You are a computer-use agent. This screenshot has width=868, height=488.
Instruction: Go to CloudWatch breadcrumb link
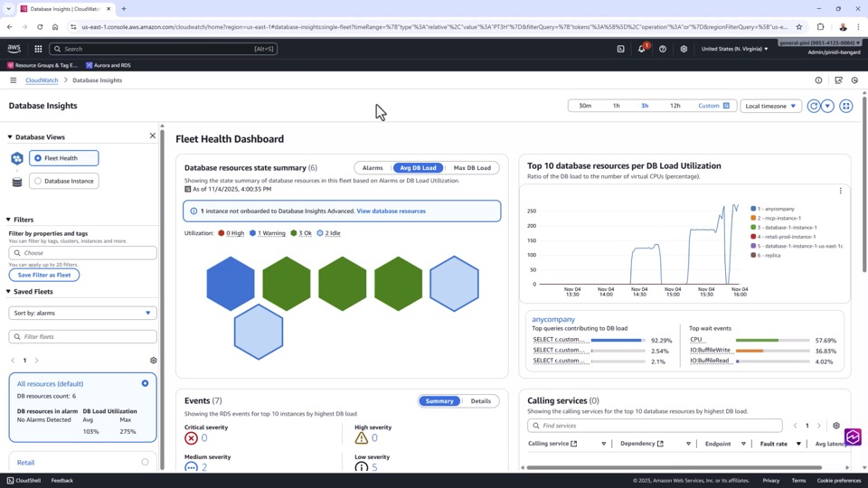coord(42,80)
